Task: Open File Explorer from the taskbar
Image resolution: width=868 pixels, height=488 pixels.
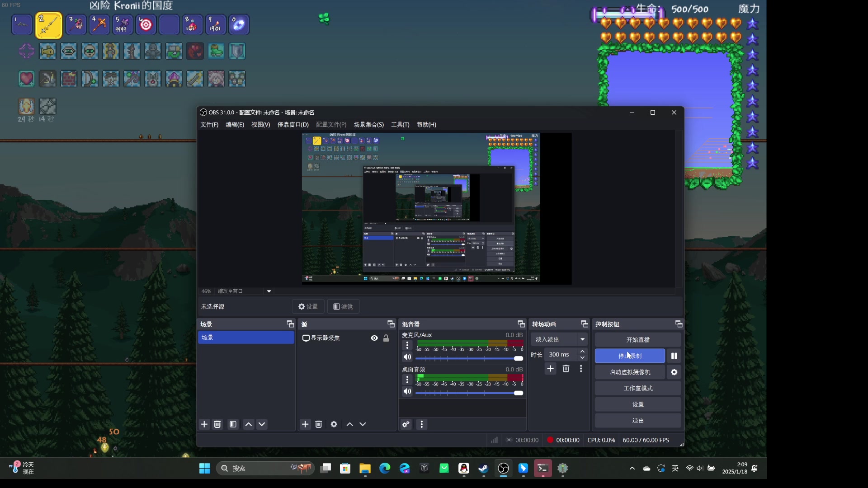Action: coord(365,469)
